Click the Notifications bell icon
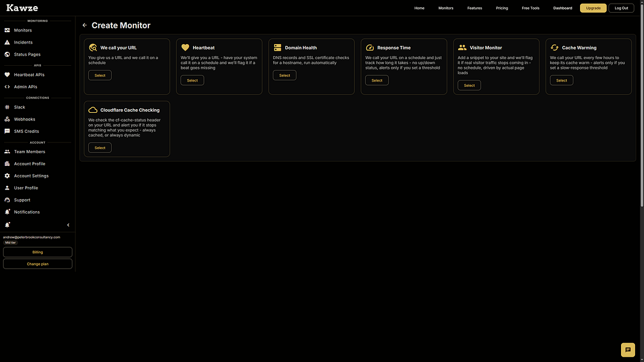Screen dimensions: 644x362 (x=7, y=212)
